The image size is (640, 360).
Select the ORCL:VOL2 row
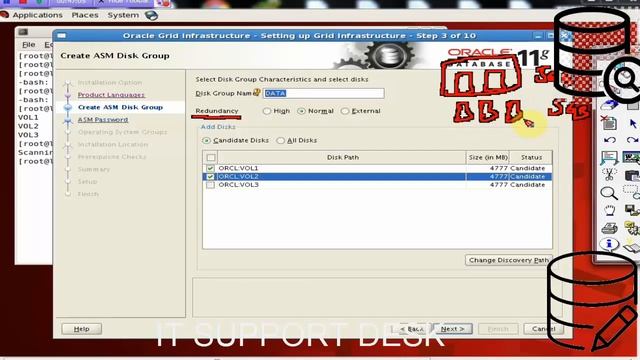pos(377,177)
